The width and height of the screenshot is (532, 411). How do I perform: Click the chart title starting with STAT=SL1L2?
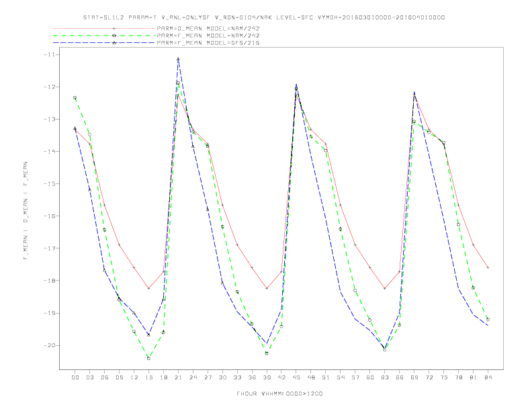click(263, 17)
